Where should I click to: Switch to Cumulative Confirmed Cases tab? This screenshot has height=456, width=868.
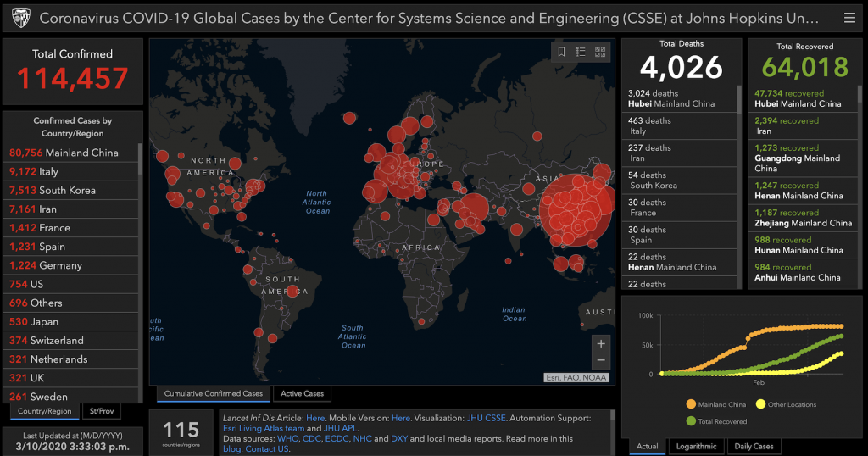tap(213, 393)
